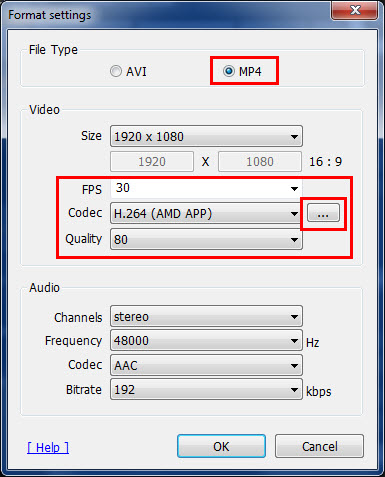Open the audio Codec AAC dropdown

206,365
